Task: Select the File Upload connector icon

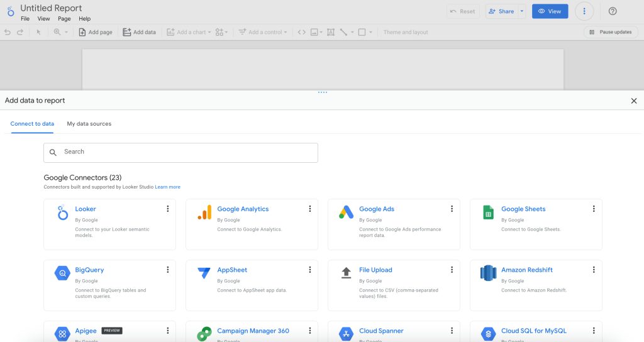Action: [347, 273]
